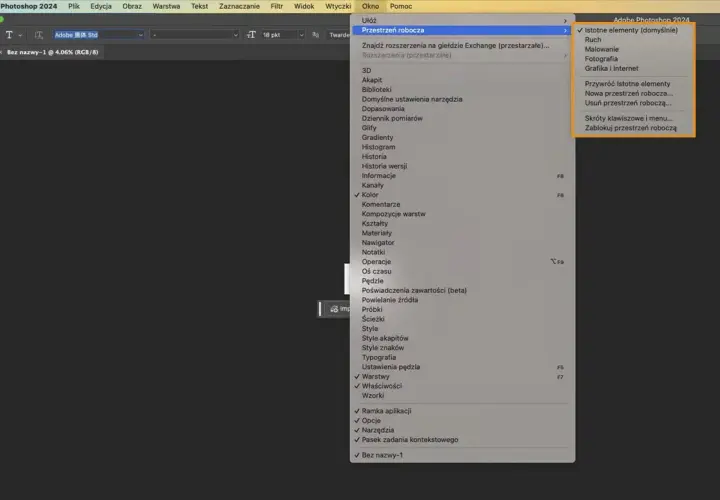720x500 pixels.
Task: Open the Widok menu
Action: coord(304,6)
